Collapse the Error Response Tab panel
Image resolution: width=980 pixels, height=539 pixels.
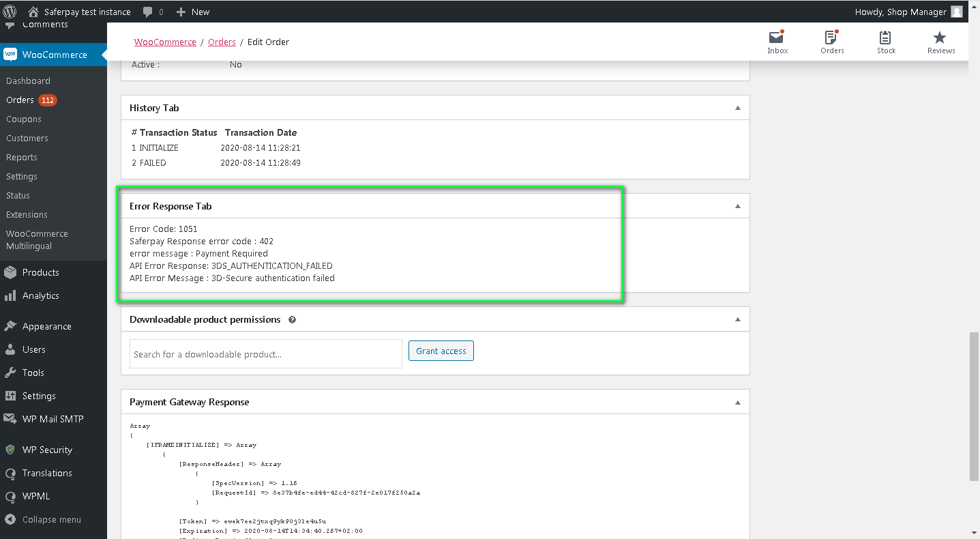(737, 206)
